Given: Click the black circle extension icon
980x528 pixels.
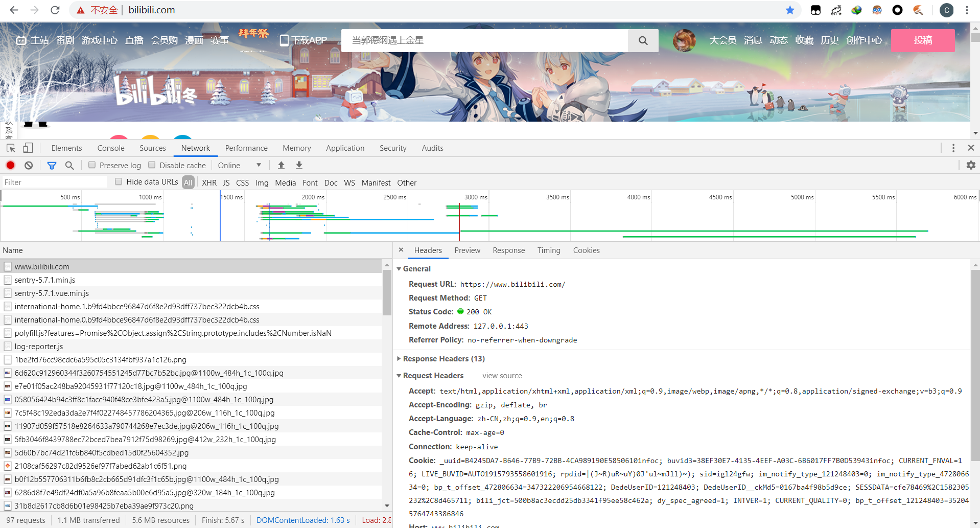Looking at the screenshot, I should tap(897, 10).
